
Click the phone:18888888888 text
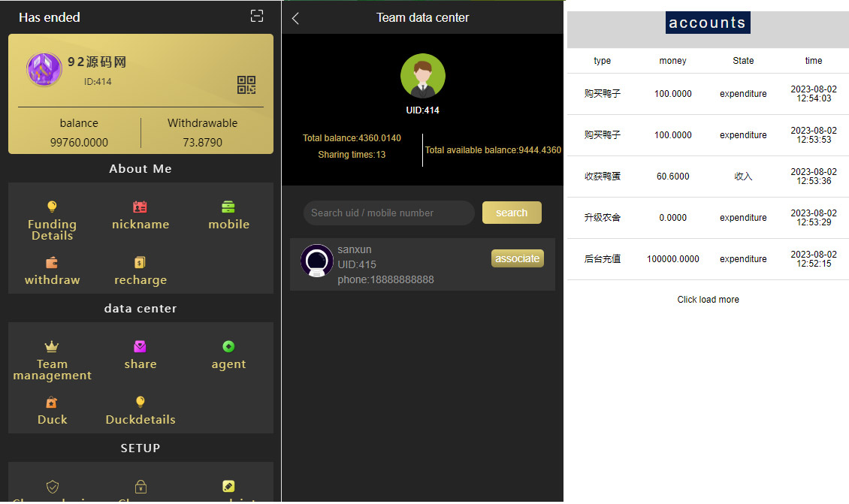click(x=385, y=280)
